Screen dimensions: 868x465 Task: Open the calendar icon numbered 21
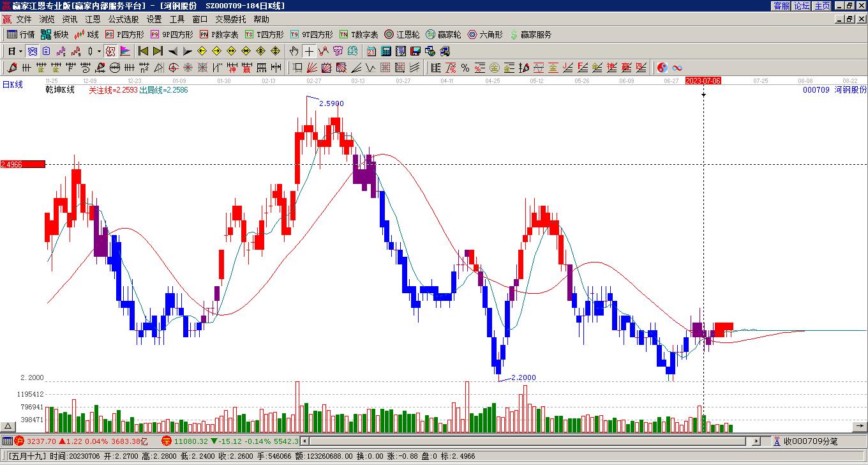(x=371, y=51)
